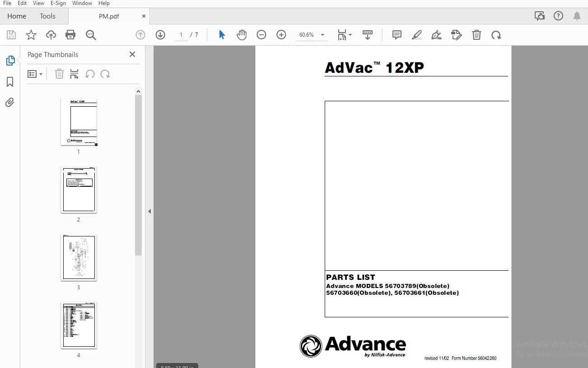Select the PM.pdf document tab
Screen dimensions: 588x368
pyautogui.click(x=109, y=16)
